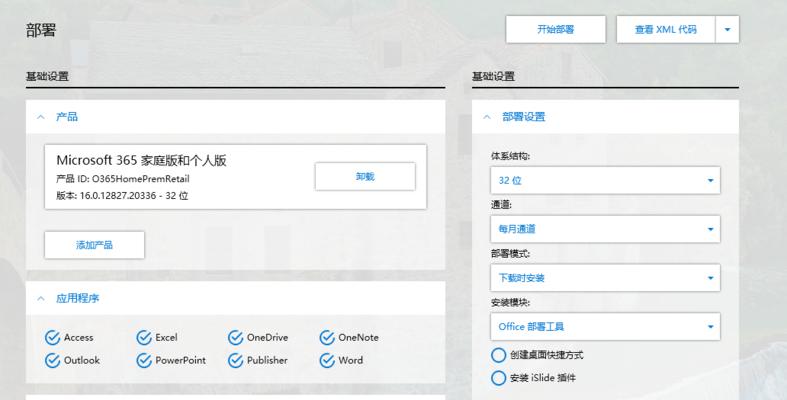Viewport: 787px width, 400px height.
Task: Click the 开始部署 button
Action: click(556, 30)
